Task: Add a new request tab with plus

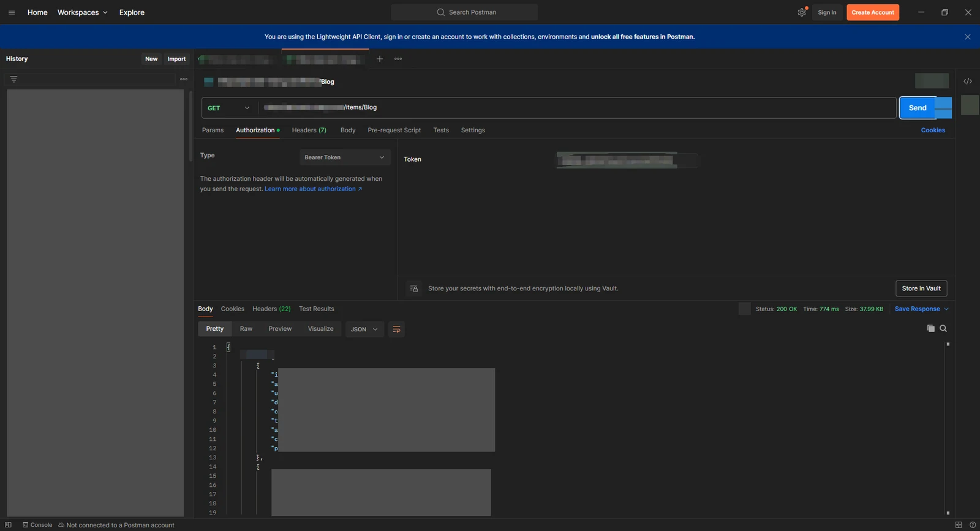Action: (380, 59)
